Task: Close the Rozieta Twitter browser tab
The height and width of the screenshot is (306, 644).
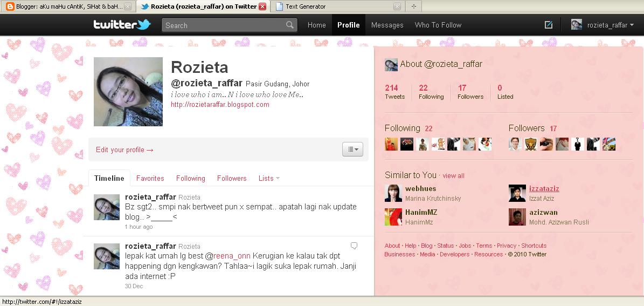Action: click(x=262, y=6)
